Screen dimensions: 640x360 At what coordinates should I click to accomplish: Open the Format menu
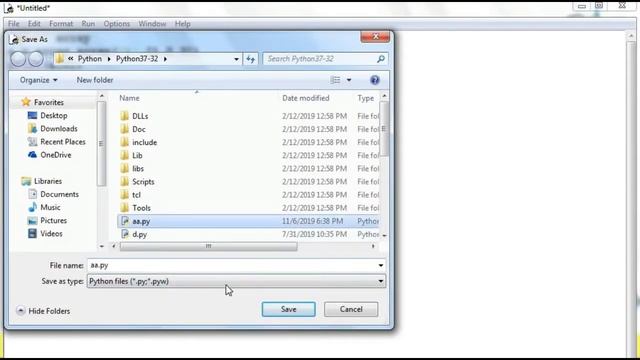pyautogui.click(x=61, y=24)
